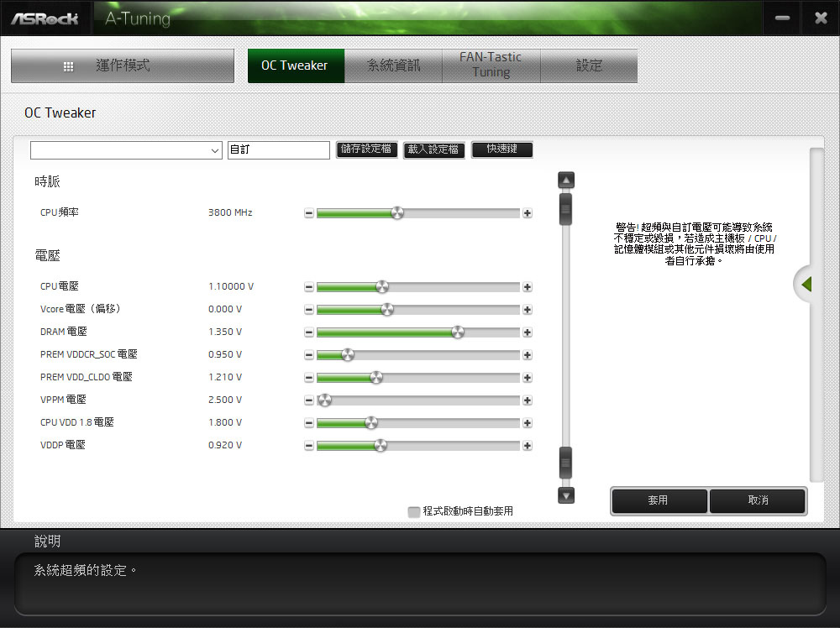Select the OC Tweaker tab
The height and width of the screenshot is (628, 840).
click(x=296, y=65)
